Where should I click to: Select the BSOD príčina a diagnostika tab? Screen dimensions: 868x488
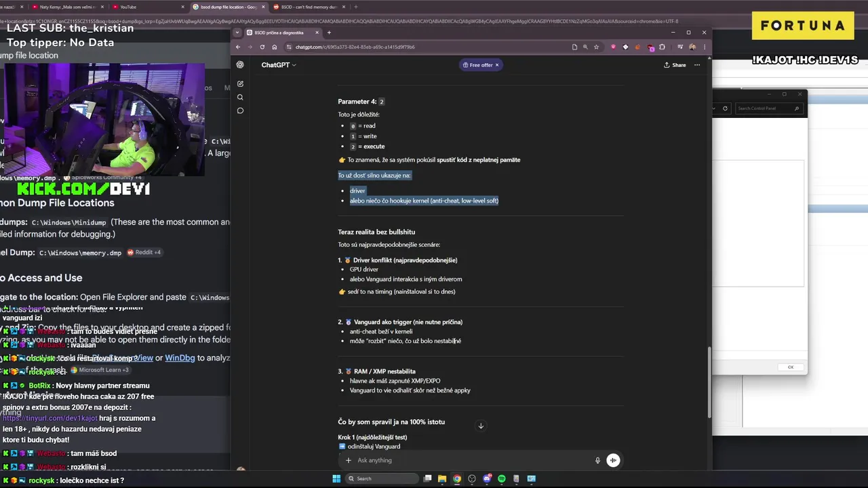click(x=283, y=33)
